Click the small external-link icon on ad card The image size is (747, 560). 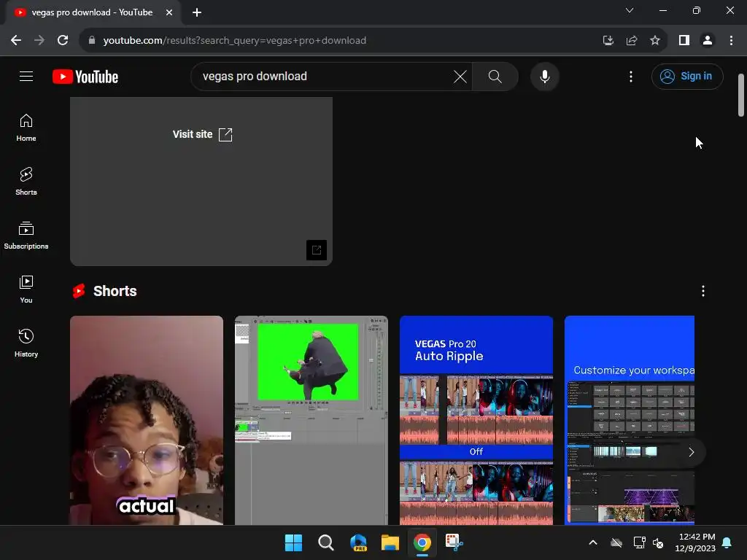[317, 250]
